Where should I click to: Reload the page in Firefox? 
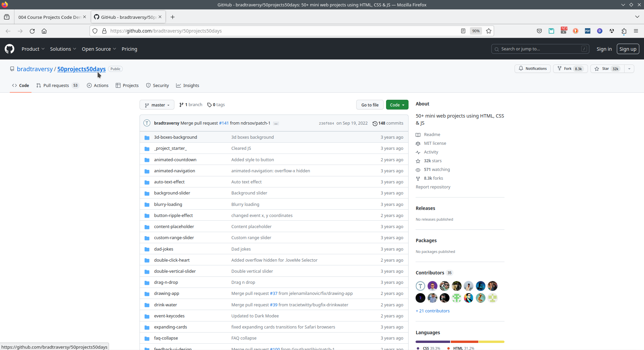(32, 31)
